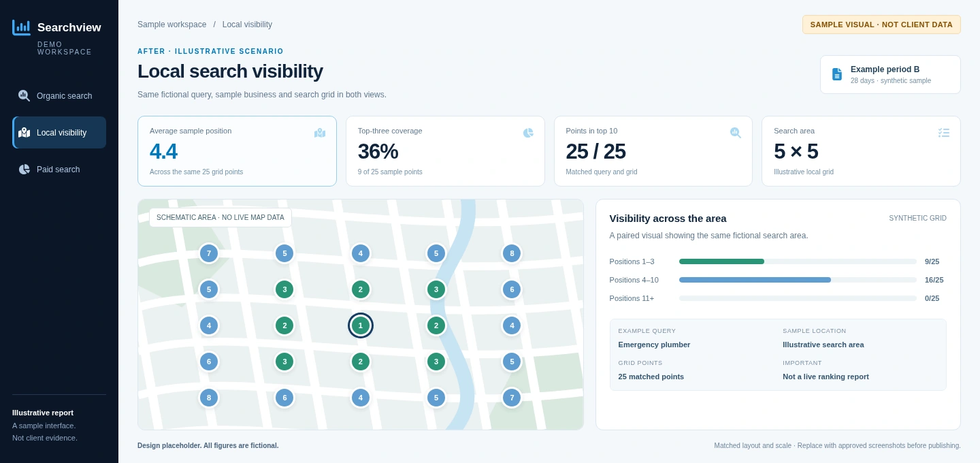Click the Illustrative search area sample location
980x463 pixels.
[823, 345]
